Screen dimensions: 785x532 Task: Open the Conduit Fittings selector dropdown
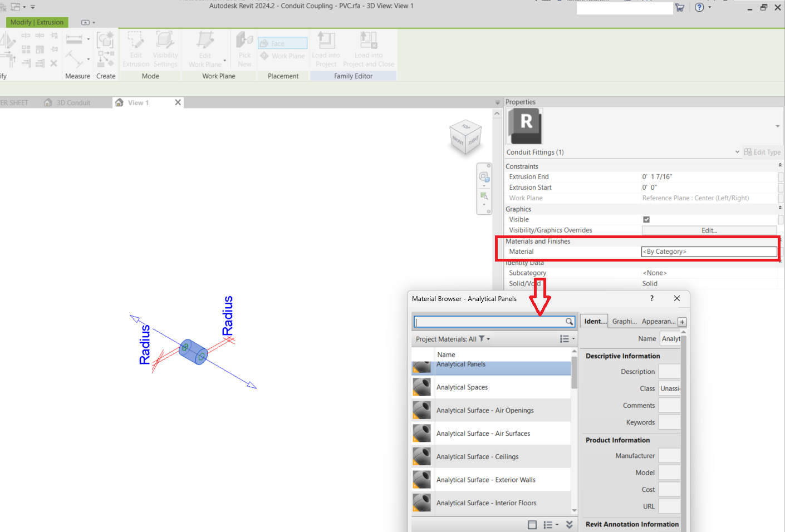(x=737, y=152)
